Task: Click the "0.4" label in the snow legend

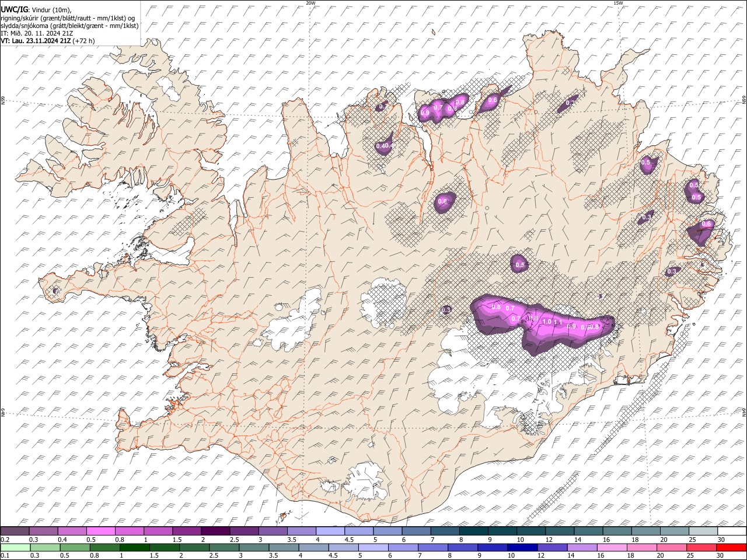Action: pos(62,540)
